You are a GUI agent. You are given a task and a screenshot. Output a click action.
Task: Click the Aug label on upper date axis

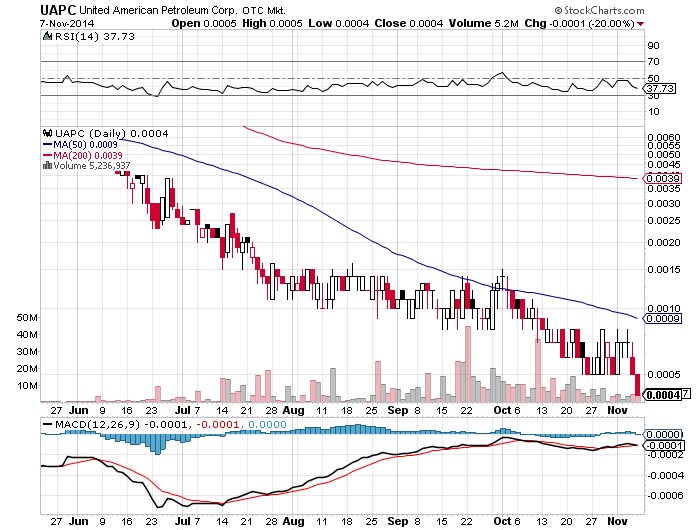pyautogui.click(x=293, y=410)
